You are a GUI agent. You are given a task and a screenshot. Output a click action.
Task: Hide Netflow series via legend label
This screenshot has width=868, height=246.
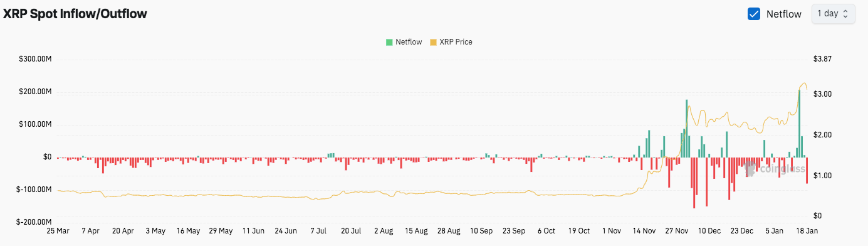(x=409, y=42)
